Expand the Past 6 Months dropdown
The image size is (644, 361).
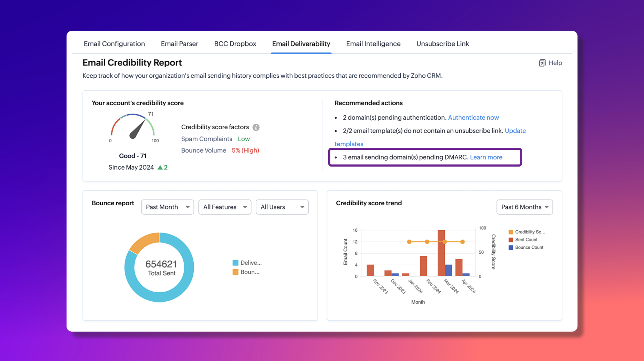524,207
